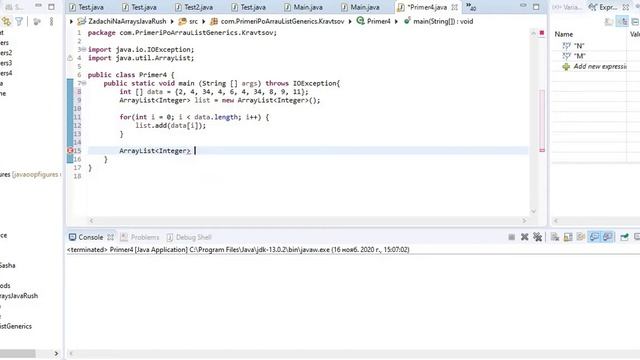Switch to the Test2.java tab
The height and width of the screenshot is (360, 640).
[x=194, y=7]
